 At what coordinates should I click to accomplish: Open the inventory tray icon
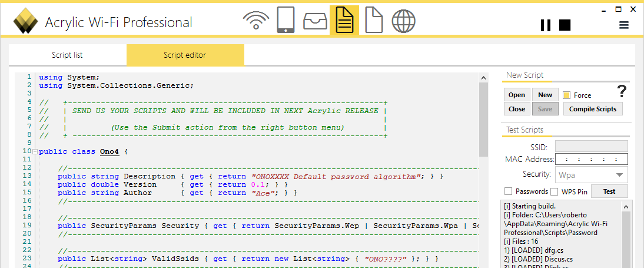click(x=315, y=21)
